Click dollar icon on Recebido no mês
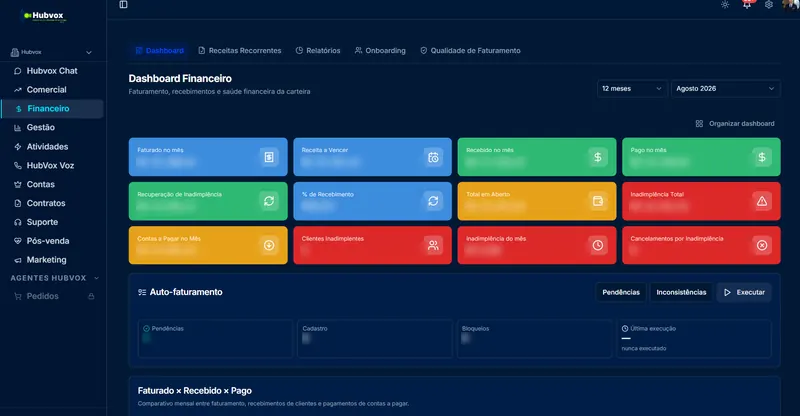The image size is (800, 416). click(x=597, y=157)
